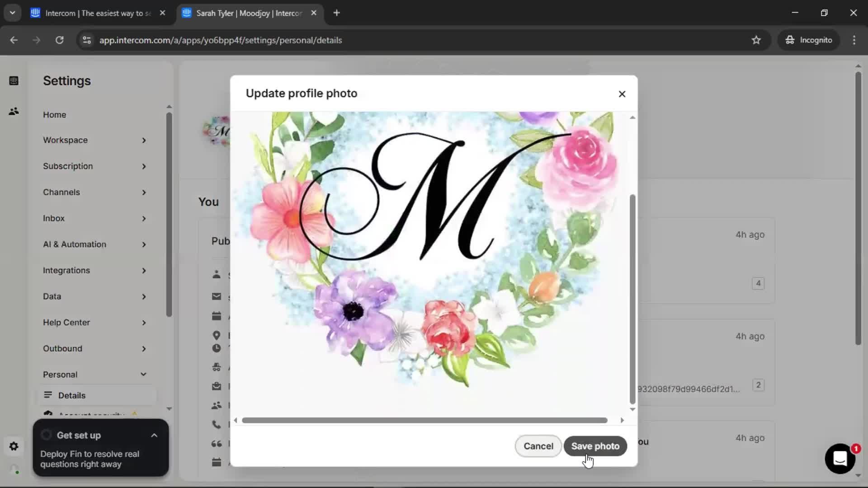Screen dimensions: 868x488
Task: Click the Cancel button in the dialog
Action: tap(538, 446)
